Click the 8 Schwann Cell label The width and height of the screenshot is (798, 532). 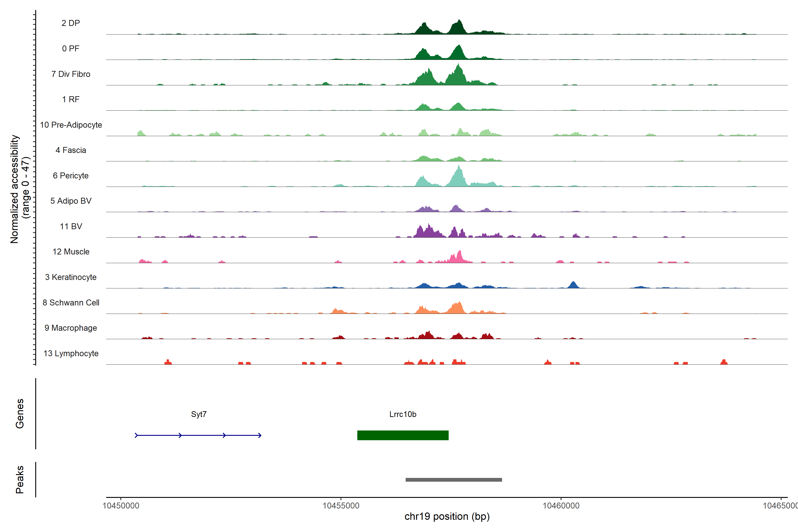[70, 303]
